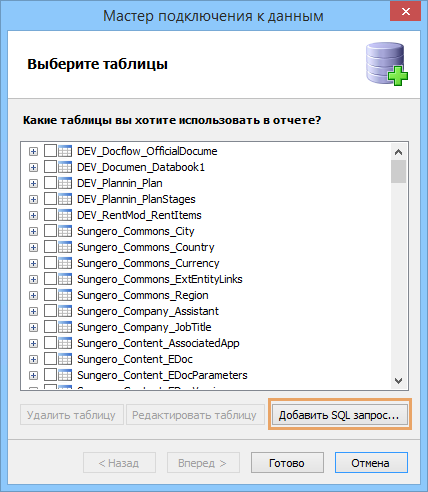This screenshot has height=492, width=428.
Task: Click the table list scrollbar thumb
Action: pos(398,171)
